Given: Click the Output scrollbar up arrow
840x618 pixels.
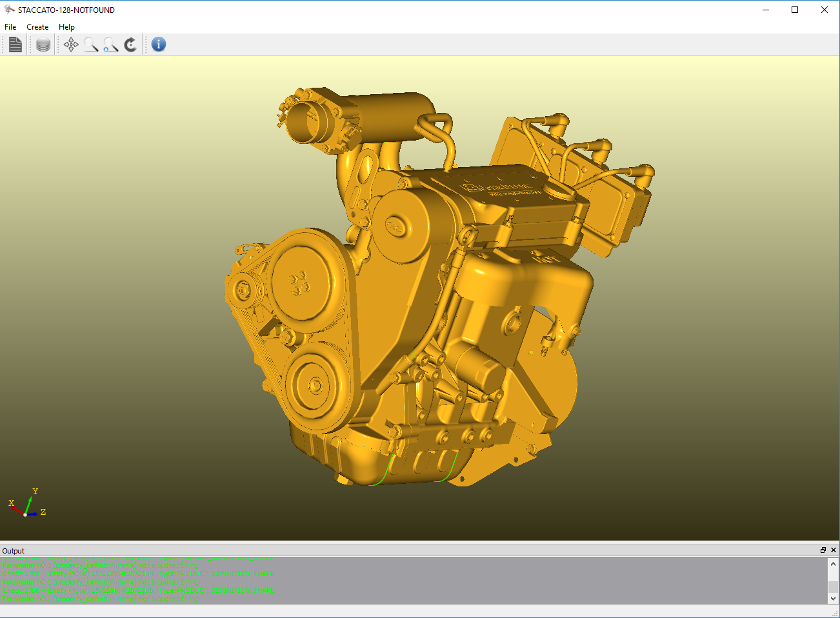Looking at the screenshot, I should click(x=833, y=564).
